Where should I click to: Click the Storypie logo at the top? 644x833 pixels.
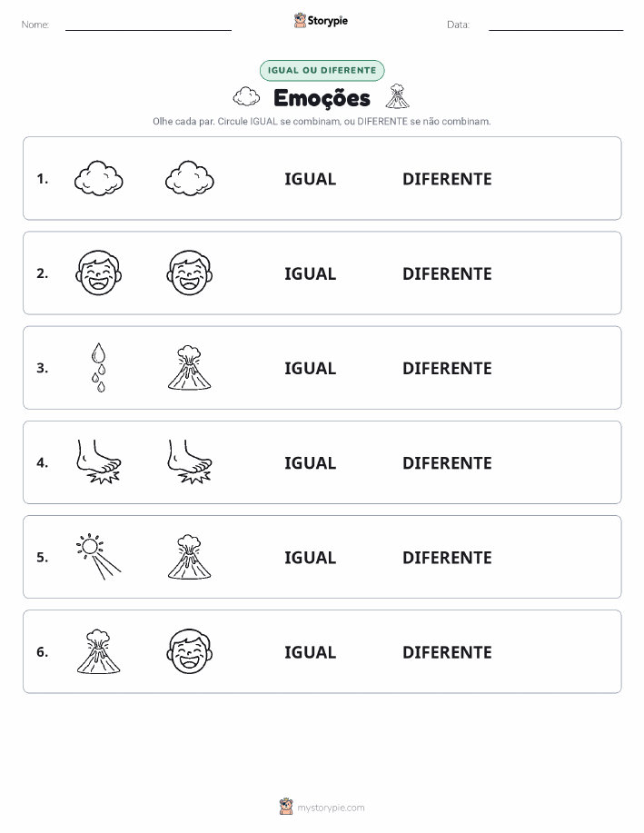(321, 21)
